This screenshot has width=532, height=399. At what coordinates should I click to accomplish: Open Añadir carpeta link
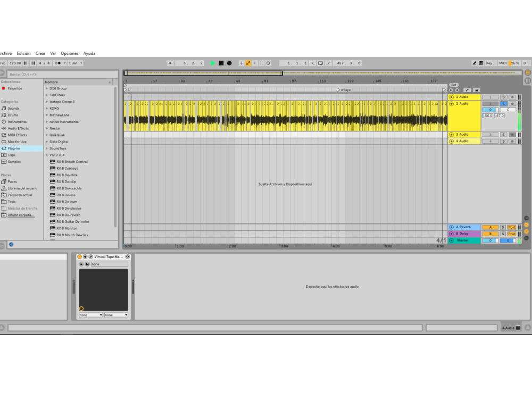click(x=21, y=215)
